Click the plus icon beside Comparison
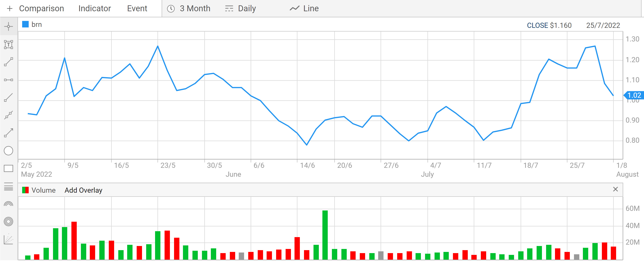This screenshot has width=644, height=261. coord(9,8)
